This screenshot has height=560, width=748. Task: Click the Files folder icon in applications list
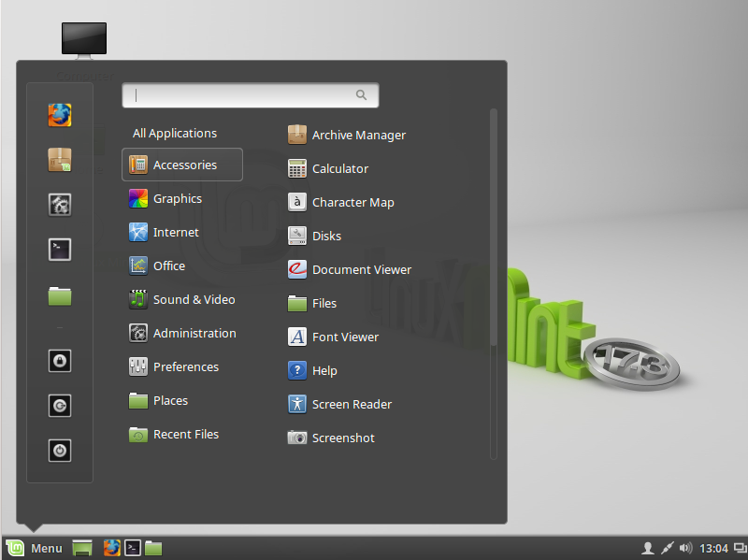point(297,303)
